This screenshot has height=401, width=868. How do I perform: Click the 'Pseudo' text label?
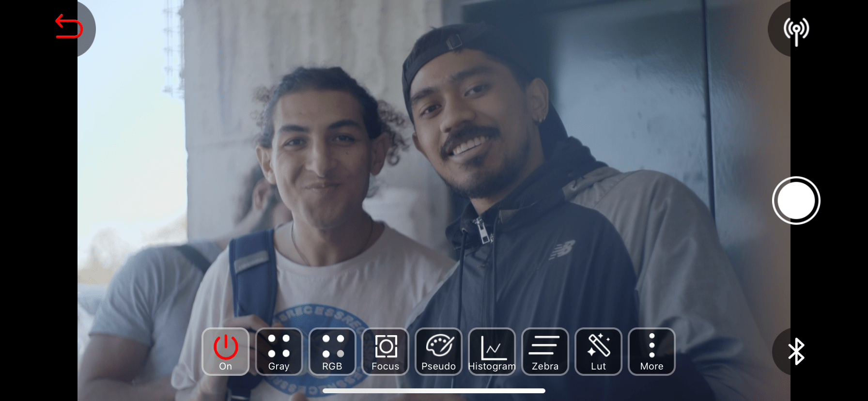439,367
